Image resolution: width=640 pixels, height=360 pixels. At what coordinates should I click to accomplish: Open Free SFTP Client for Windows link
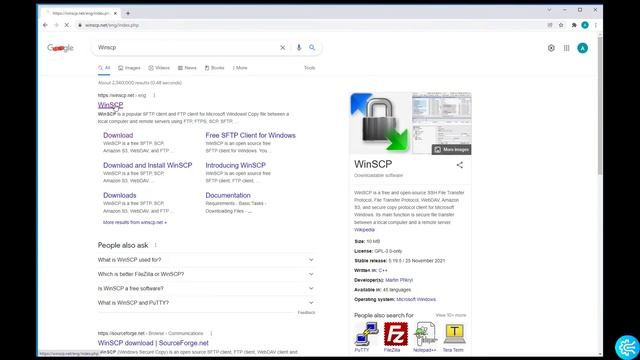[x=250, y=135]
